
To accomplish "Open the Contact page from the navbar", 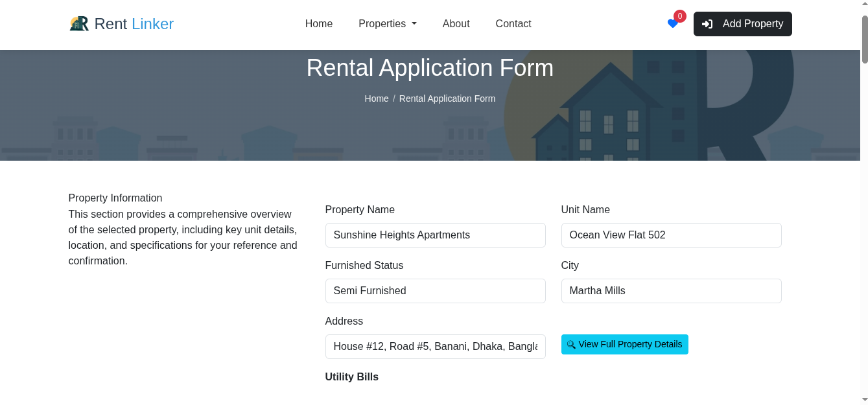I will point(513,23).
